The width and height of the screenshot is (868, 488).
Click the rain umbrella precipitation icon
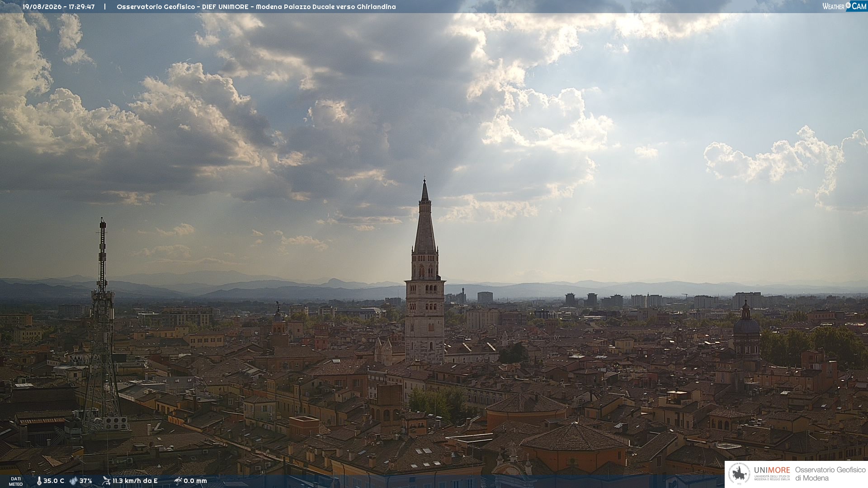[178, 481]
